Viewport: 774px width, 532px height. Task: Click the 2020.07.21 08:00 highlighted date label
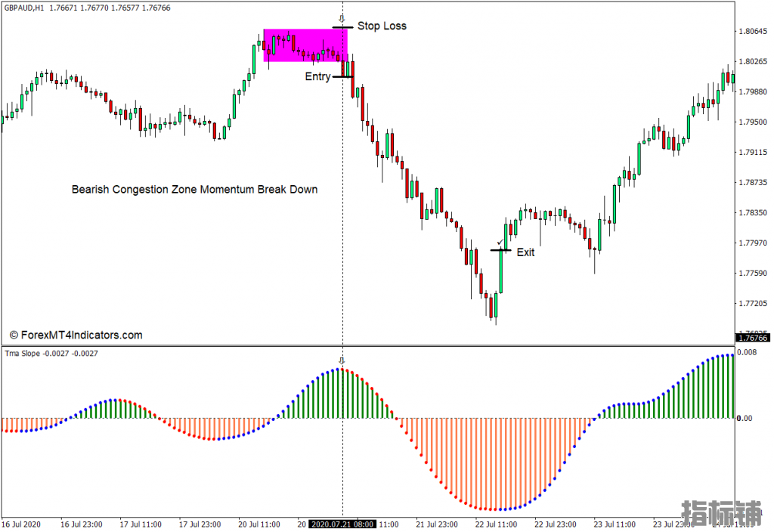point(342,524)
